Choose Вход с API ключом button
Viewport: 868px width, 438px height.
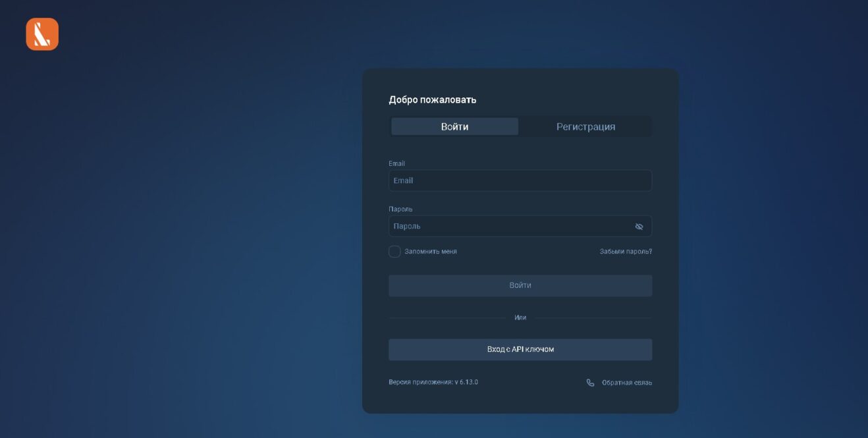[520, 350]
